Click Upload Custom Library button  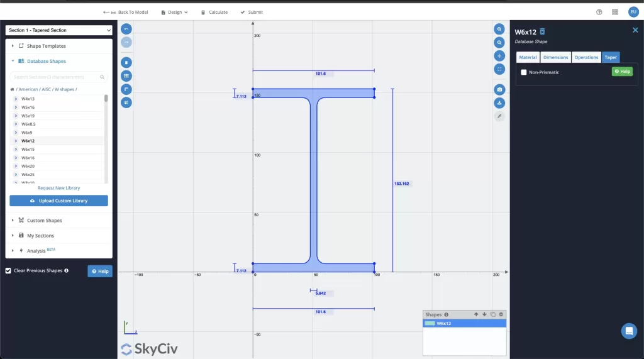[58, 201]
